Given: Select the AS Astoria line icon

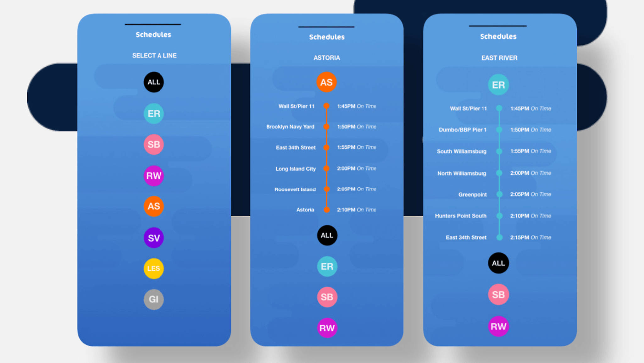Looking at the screenshot, I should (x=154, y=206).
